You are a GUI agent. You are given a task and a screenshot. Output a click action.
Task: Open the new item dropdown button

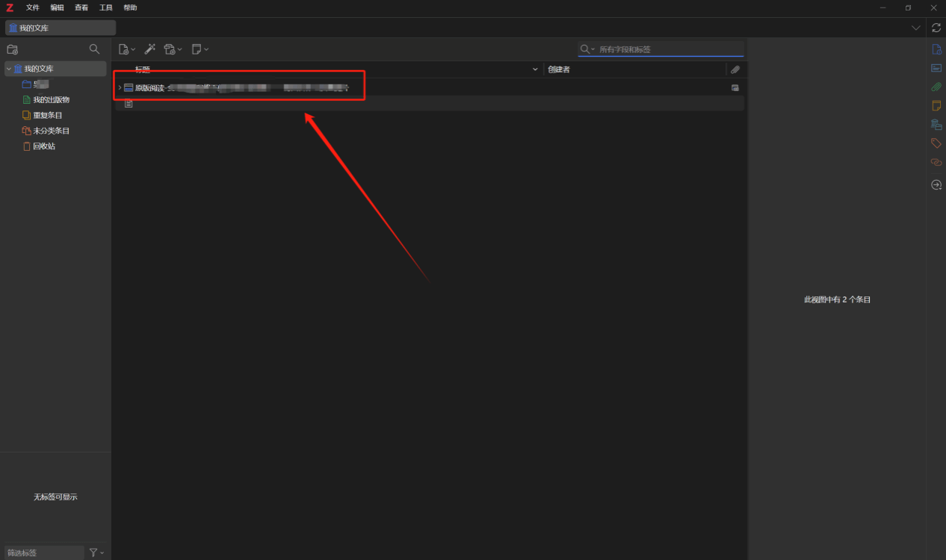click(127, 49)
